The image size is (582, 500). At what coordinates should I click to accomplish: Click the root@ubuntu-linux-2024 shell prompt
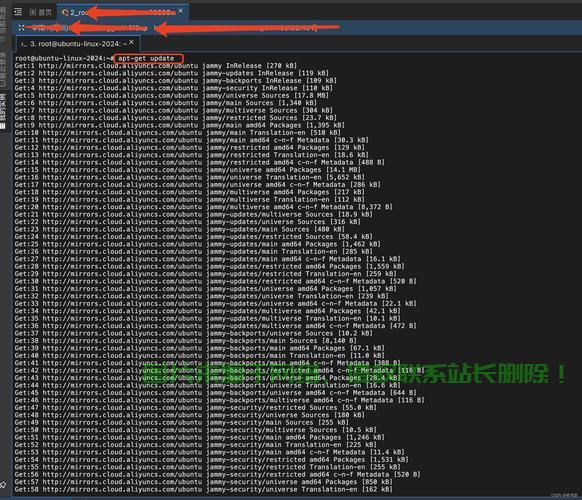[x=64, y=58]
